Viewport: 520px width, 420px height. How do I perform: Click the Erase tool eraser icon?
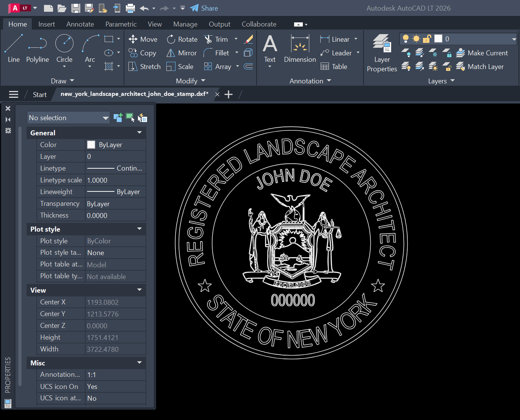pos(249,39)
